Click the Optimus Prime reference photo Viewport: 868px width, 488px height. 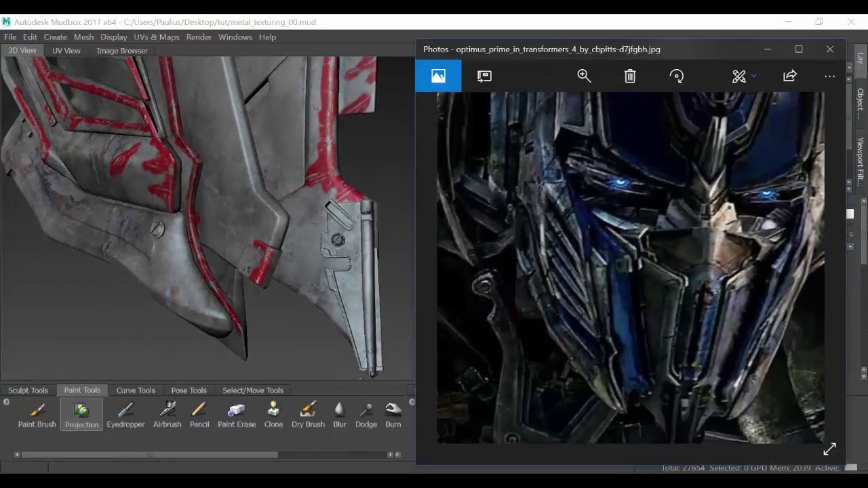click(631, 268)
